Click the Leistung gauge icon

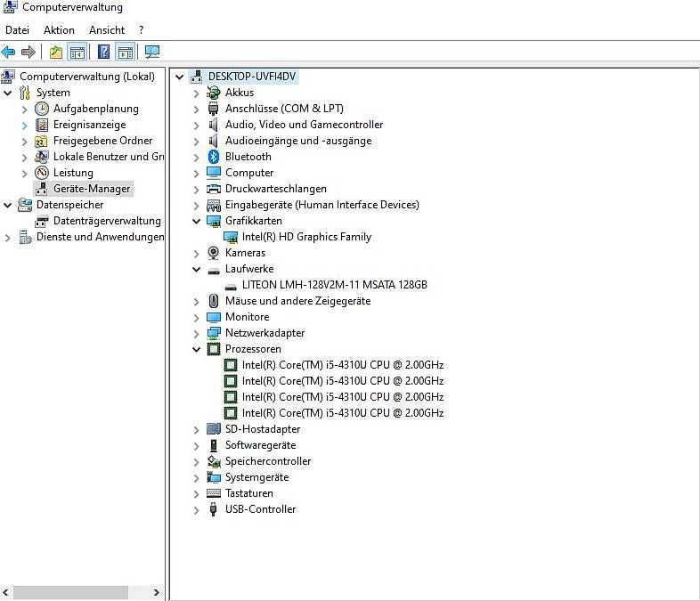point(42,173)
